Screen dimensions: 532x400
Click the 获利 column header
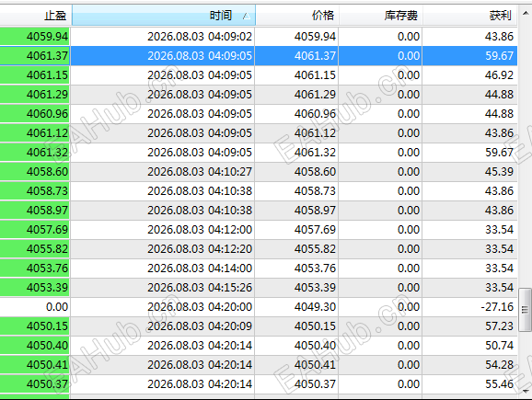(470, 16)
